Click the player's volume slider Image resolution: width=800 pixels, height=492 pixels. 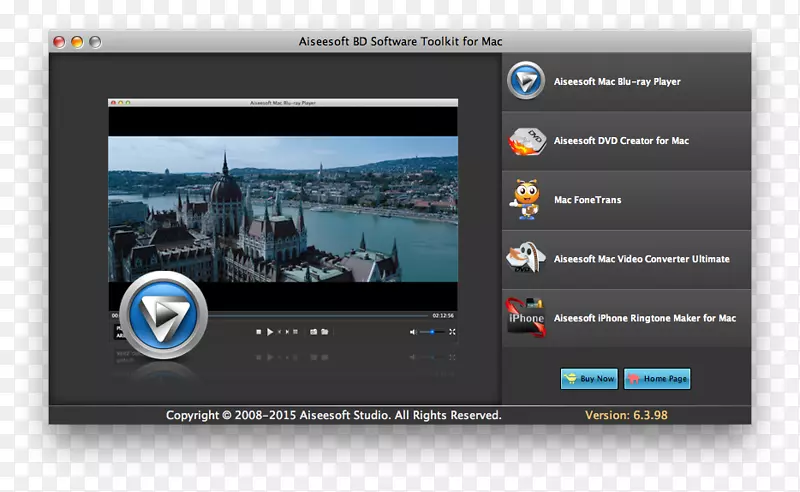(432, 331)
